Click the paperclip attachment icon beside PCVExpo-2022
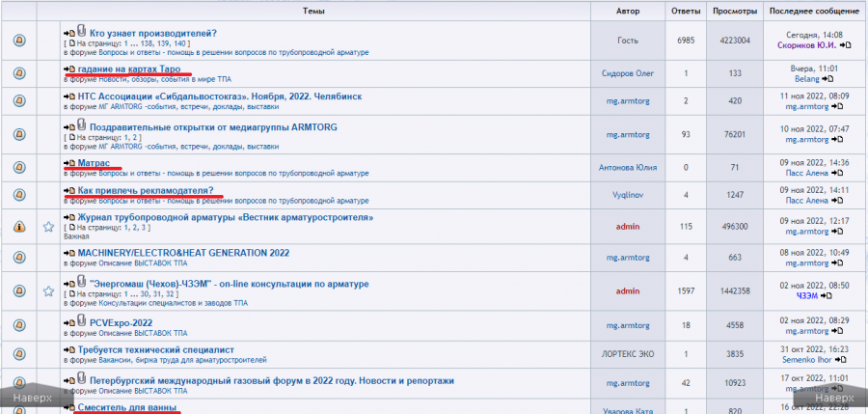Image resolution: width=868 pixels, height=414 pixels. (x=82, y=320)
